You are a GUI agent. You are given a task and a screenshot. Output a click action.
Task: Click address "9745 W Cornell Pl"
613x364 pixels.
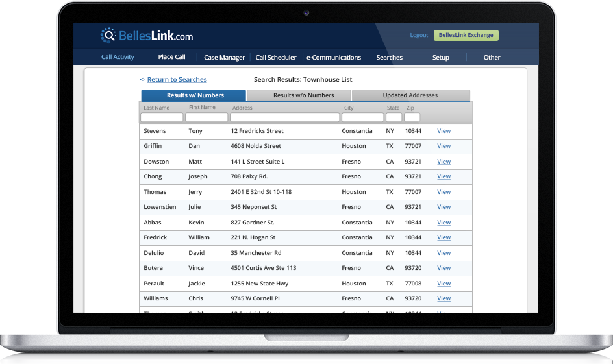[255, 298]
